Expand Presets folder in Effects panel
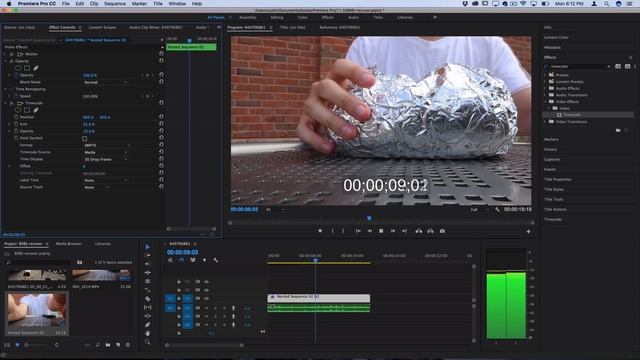The image size is (640, 360). pyautogui.click(x=545, y=75)
